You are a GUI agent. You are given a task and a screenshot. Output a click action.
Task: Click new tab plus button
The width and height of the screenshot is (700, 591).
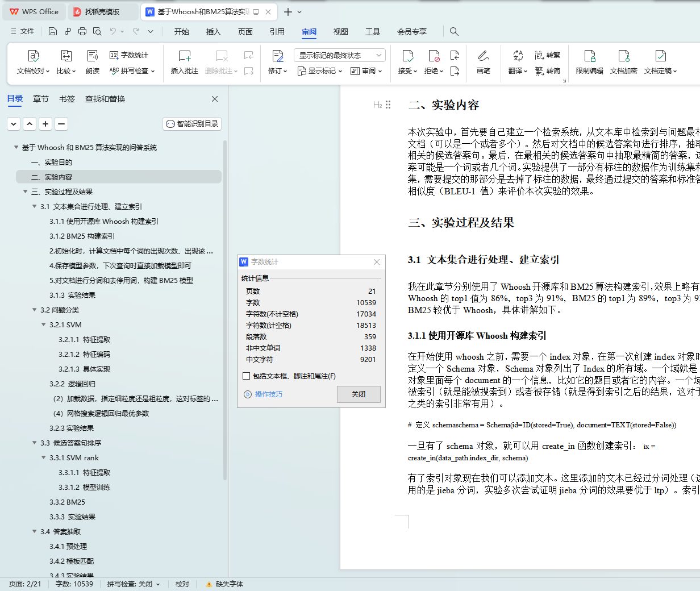tap(288, 11)
